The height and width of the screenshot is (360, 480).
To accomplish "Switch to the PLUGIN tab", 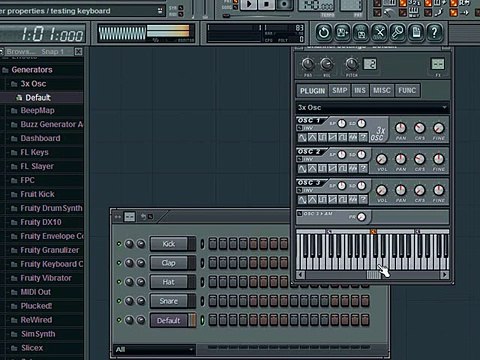I will tap(312, 91).
